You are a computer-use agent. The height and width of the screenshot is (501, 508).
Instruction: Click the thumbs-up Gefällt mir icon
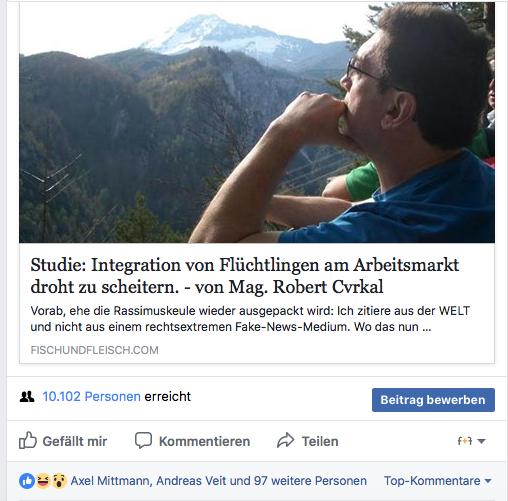coord(27,440)
